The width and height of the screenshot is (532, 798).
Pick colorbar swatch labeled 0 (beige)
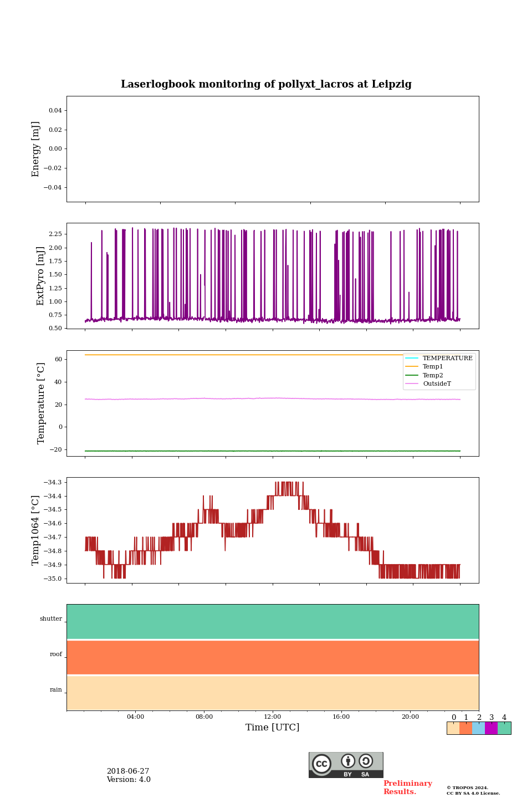pos(453,728)
